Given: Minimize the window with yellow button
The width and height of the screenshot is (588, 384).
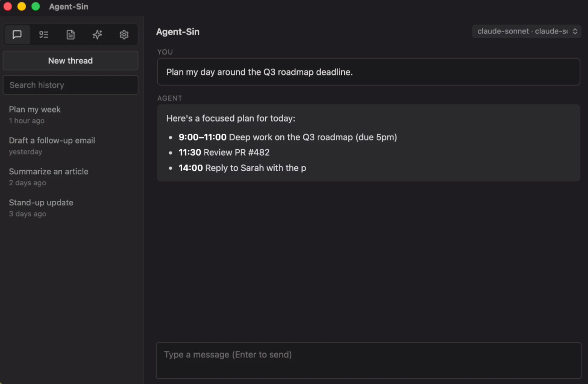Looking at the screenshot, I should point(21,6).
